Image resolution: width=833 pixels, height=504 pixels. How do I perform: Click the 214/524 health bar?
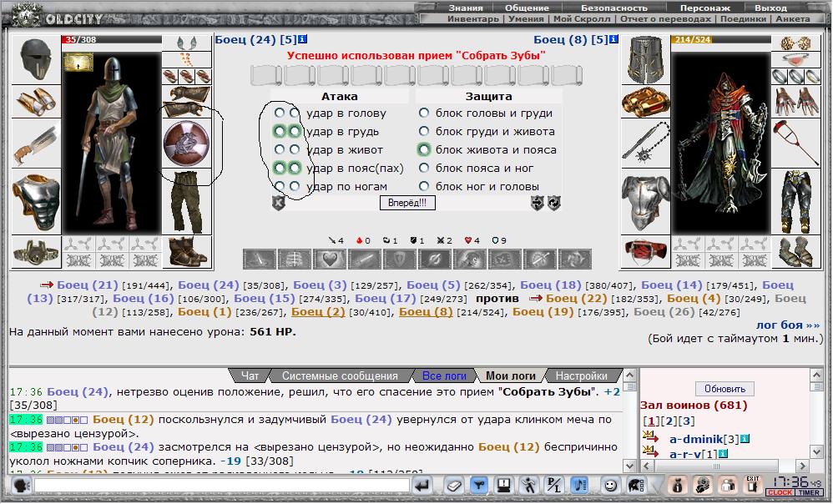click(721, 39)
